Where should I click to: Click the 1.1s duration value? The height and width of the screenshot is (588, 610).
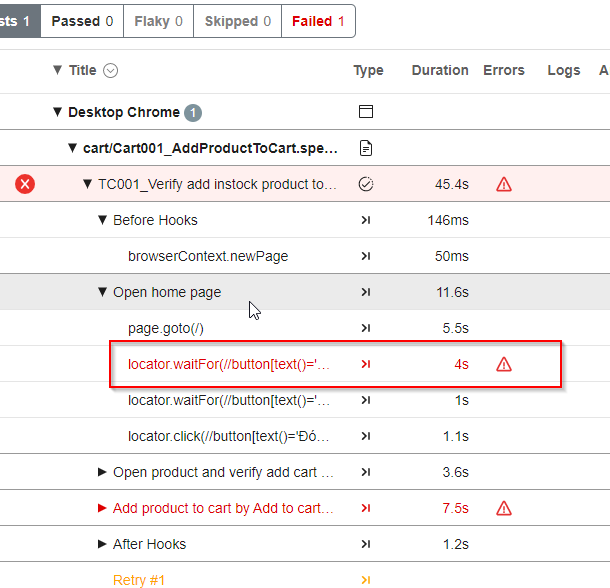coord(456,436)
